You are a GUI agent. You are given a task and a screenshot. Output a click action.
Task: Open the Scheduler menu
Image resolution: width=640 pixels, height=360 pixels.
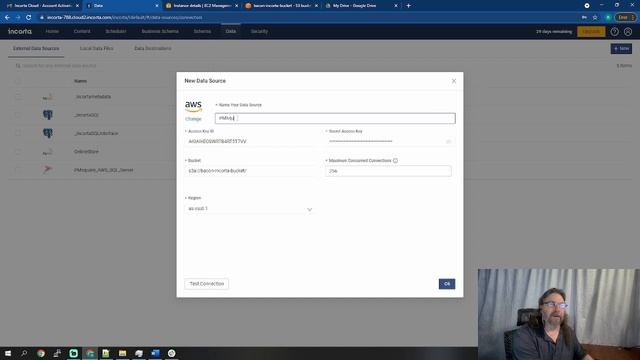116,31
